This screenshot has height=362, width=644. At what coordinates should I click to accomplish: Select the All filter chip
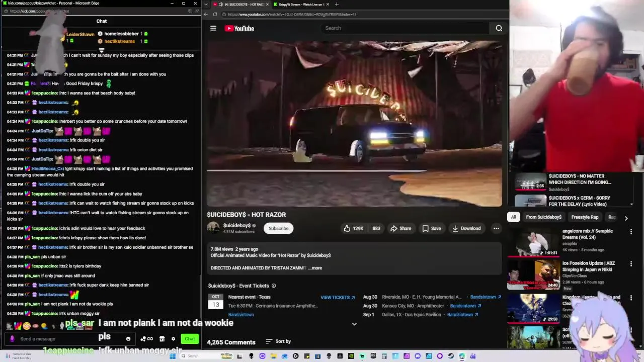[513, 217]
